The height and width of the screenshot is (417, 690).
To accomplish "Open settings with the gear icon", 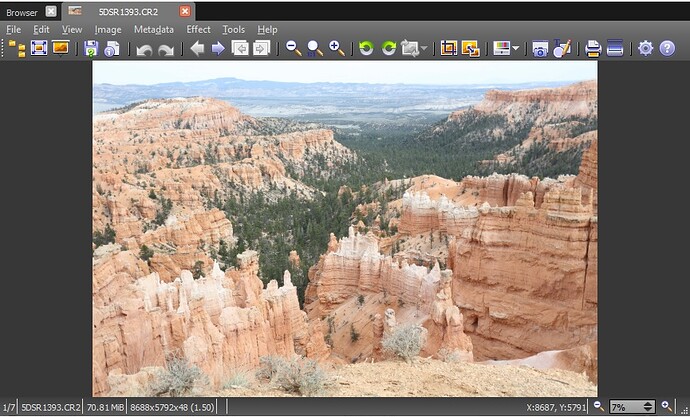I will (645, 48).
